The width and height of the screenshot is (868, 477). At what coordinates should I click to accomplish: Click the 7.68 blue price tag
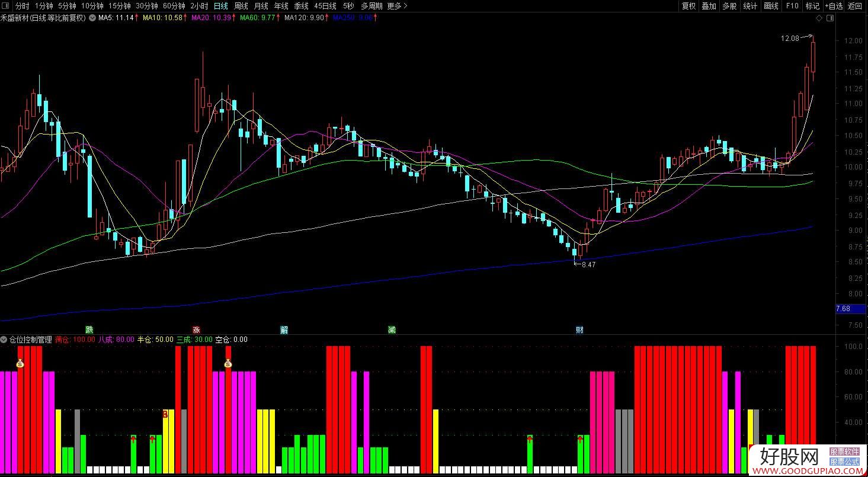coord(851,309)
